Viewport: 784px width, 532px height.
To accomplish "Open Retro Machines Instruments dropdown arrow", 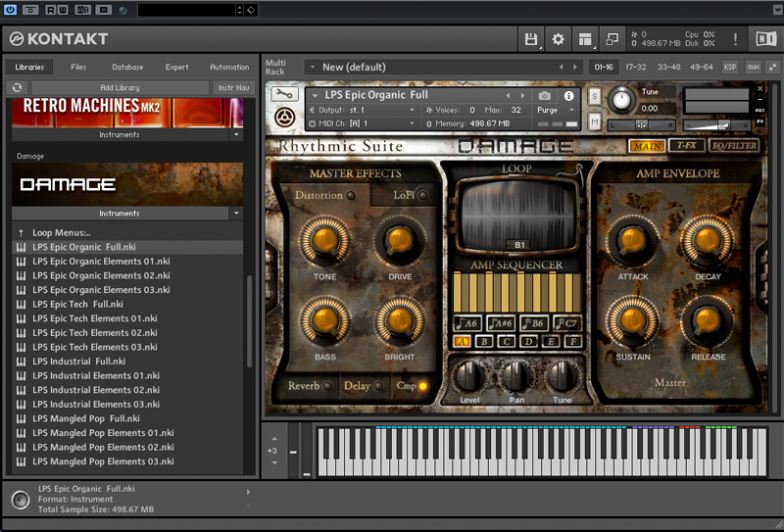I will (x=236, y=135).
